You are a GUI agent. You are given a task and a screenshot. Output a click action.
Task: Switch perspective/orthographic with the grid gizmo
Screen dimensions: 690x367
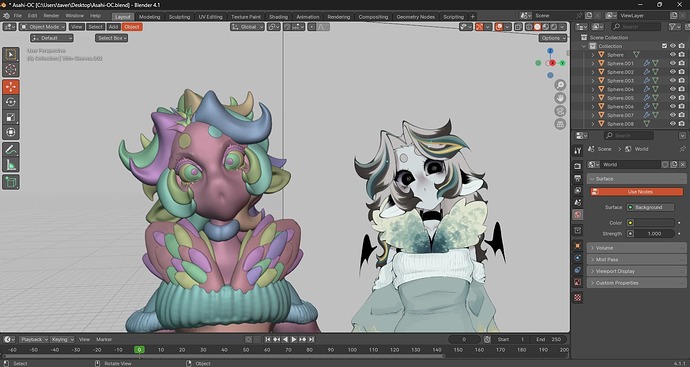(x=560, y=124)
